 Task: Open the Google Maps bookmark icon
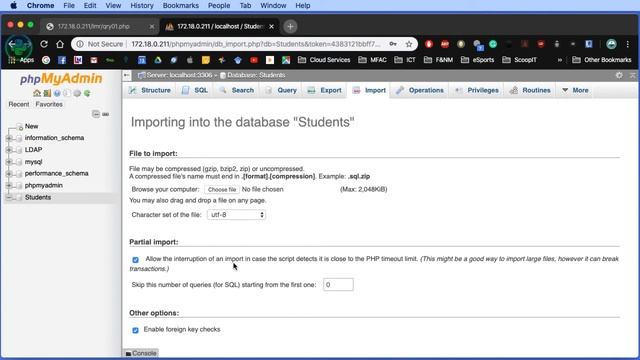pyautogui.click(x=286, y=60)
